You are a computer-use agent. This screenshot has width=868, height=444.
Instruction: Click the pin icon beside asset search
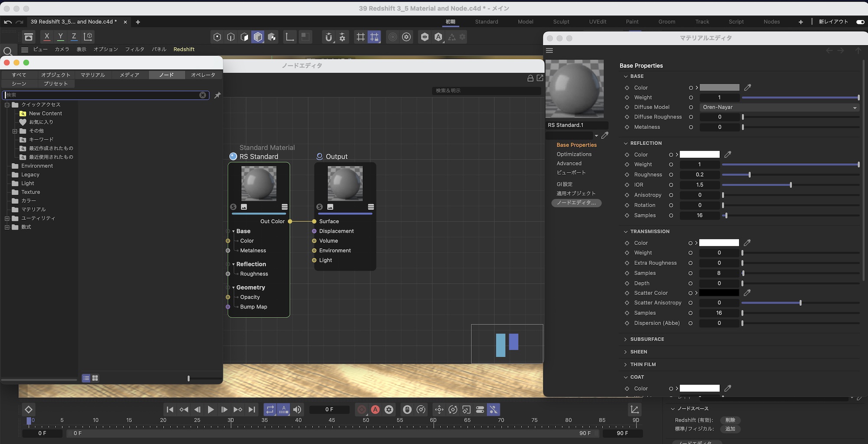click(217, 95)
